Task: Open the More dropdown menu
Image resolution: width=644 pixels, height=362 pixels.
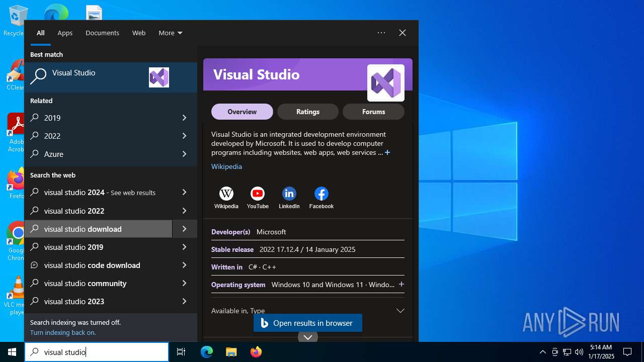Action: tap(171, 33)
